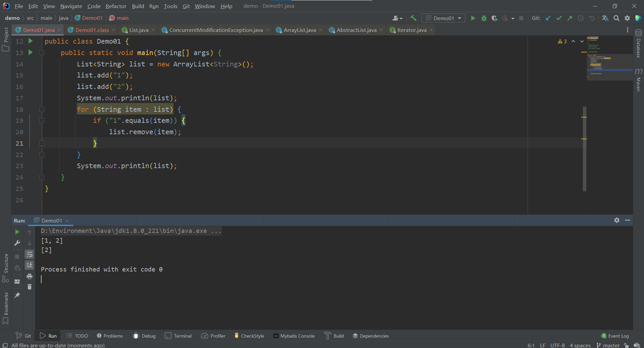Collapse the for loop fold at line 18
Screen dimensions: 644x348
42,109
